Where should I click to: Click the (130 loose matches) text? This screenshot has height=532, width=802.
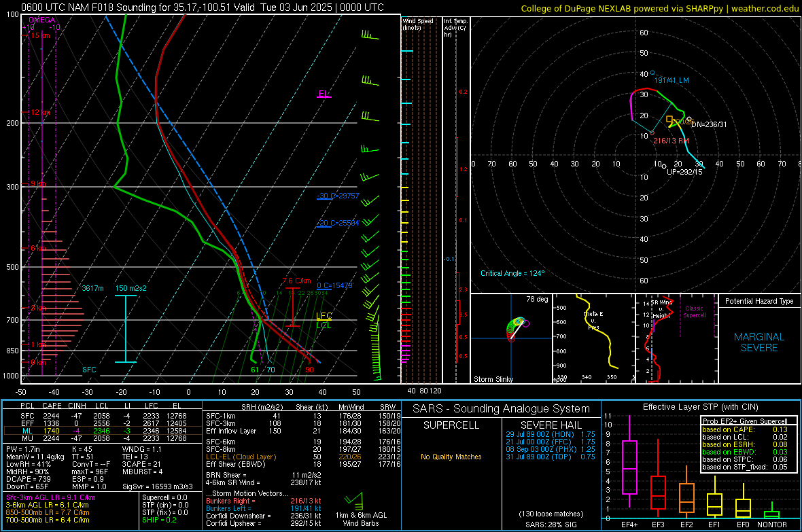551,514
